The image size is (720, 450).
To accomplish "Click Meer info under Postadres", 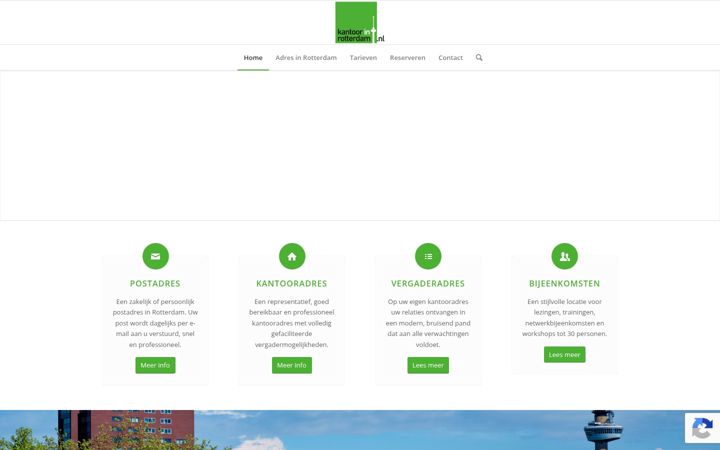I will (x=155, y=365).
